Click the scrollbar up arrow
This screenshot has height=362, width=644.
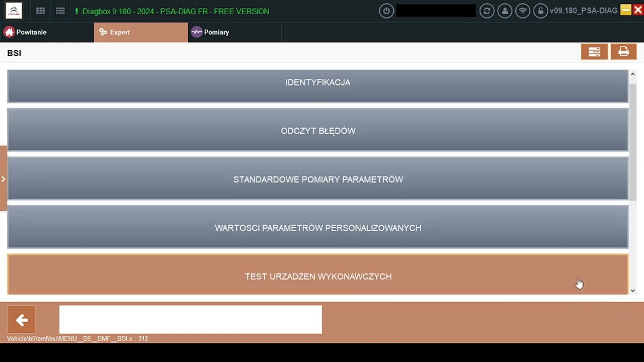[x=632, y=74]
